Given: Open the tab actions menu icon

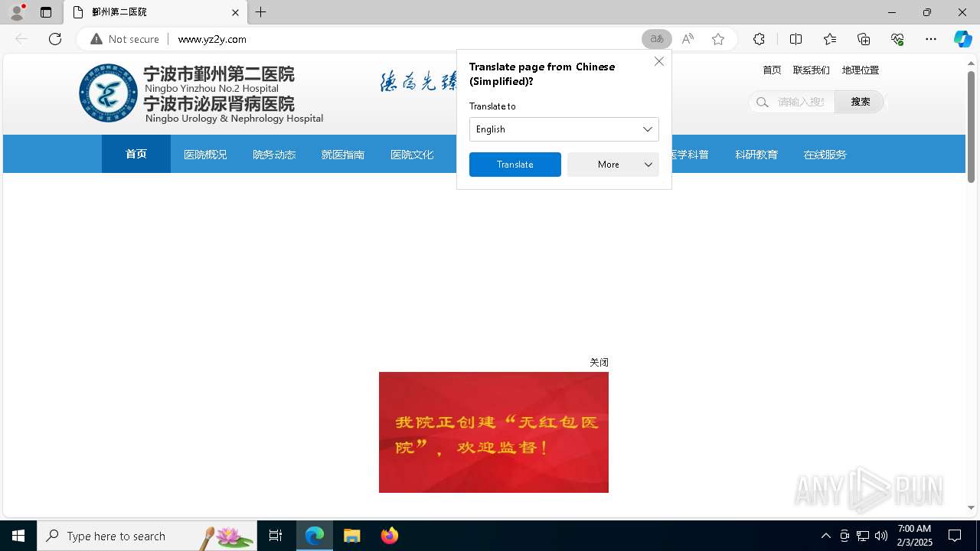Looking at the screenshot, I should coord(46,12).
